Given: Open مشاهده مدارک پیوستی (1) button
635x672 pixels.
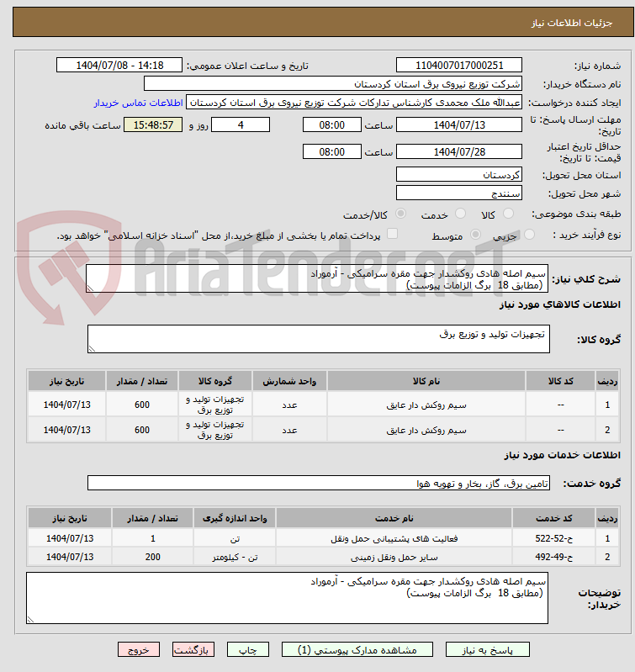Looking at the screenshot, I should tap(357, 650).
